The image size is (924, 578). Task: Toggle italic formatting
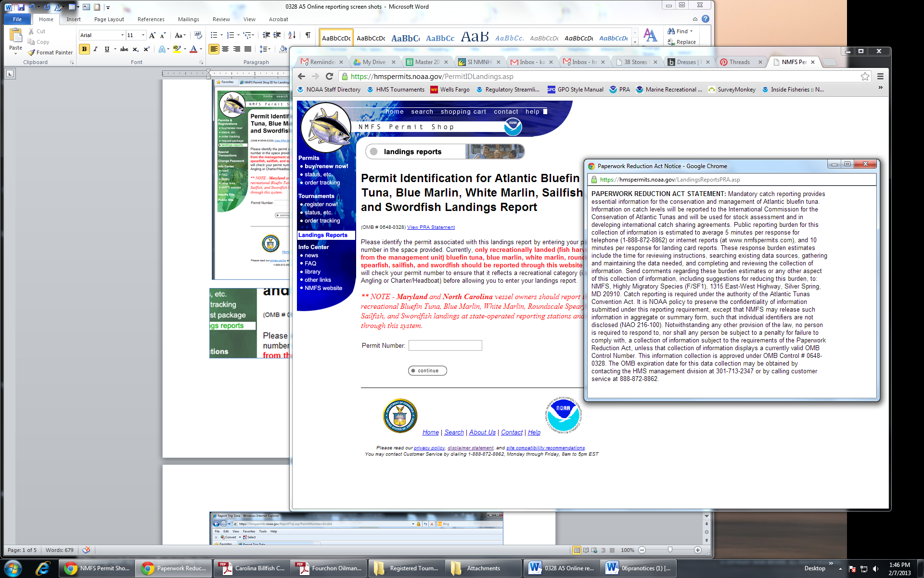[95, 49]
